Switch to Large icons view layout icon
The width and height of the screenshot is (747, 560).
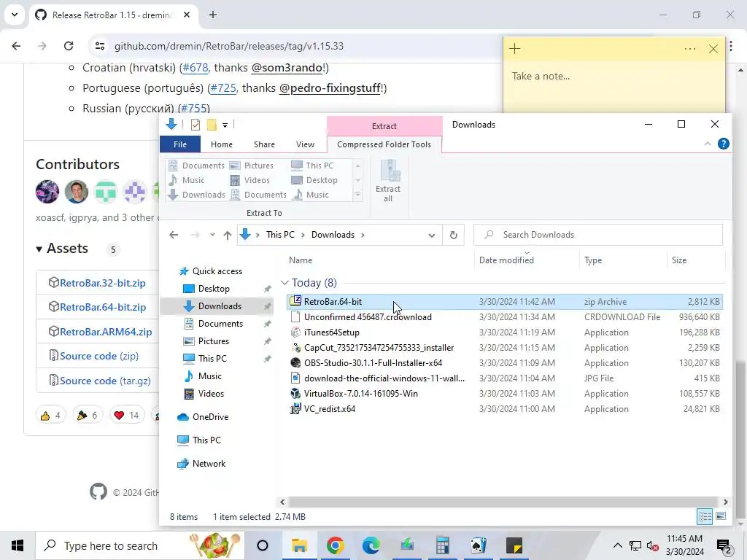[x=721, y=516]
